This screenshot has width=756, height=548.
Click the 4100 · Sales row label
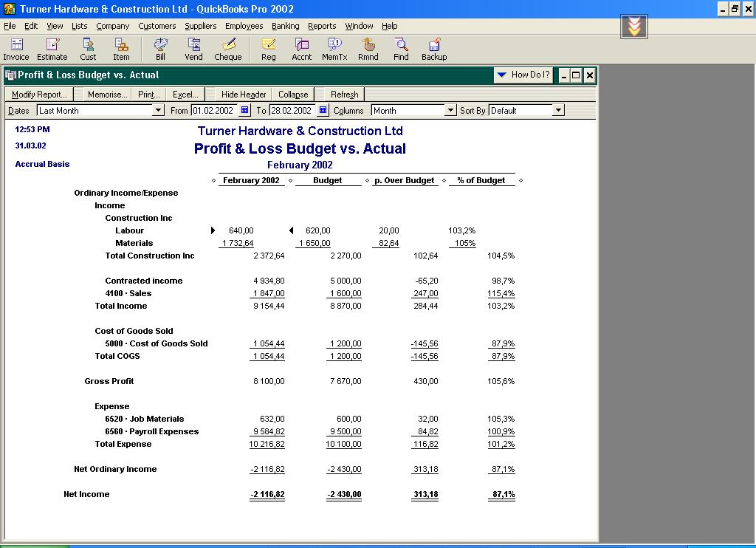[128, 293]
